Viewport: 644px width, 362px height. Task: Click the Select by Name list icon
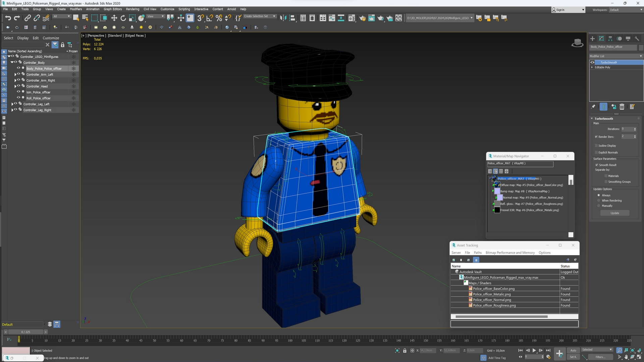point(85,18)
